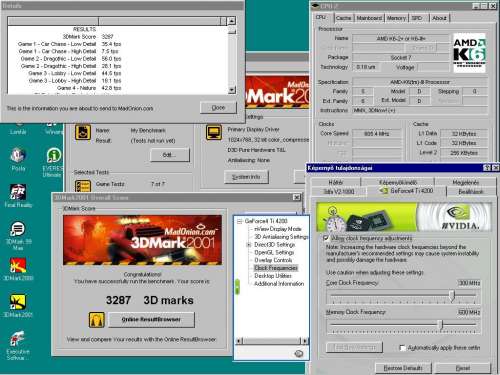Screen dimensions: 500x375
Task: Open the Beállítások tab
Action: (471, 192)
